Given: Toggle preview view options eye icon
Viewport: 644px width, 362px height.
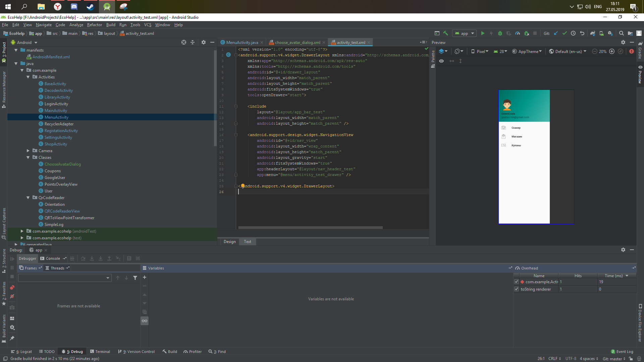Looking at the screenshot, I should click(x=441, y=61).
